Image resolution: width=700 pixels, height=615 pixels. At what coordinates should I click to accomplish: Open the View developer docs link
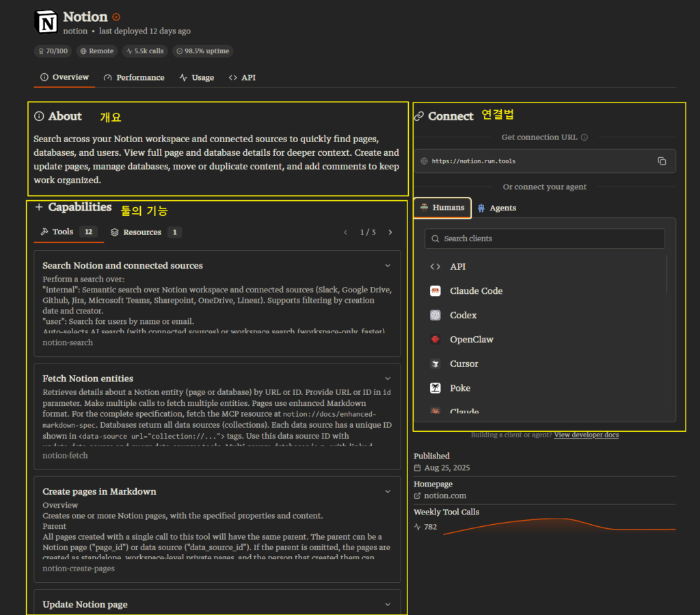(586, 435)
